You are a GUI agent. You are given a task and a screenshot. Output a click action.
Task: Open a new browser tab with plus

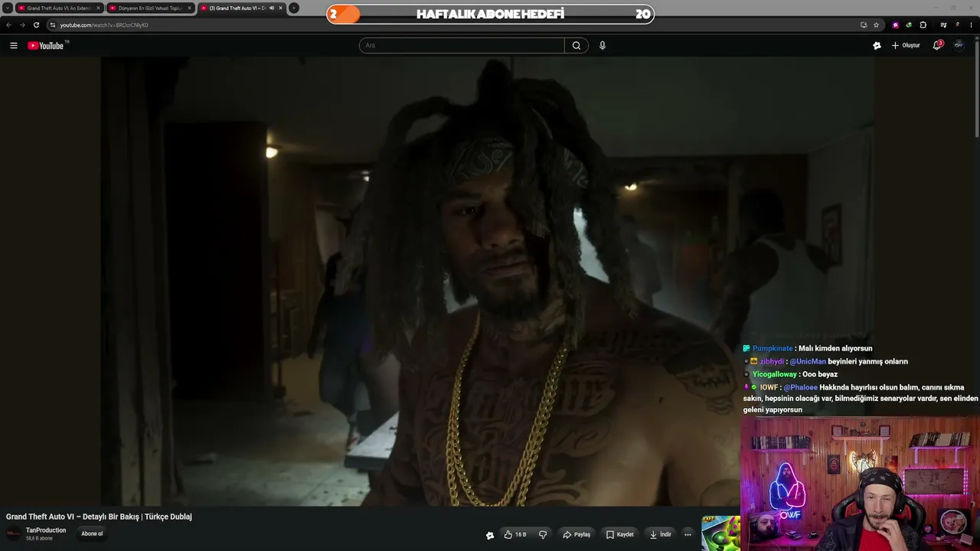294,8
